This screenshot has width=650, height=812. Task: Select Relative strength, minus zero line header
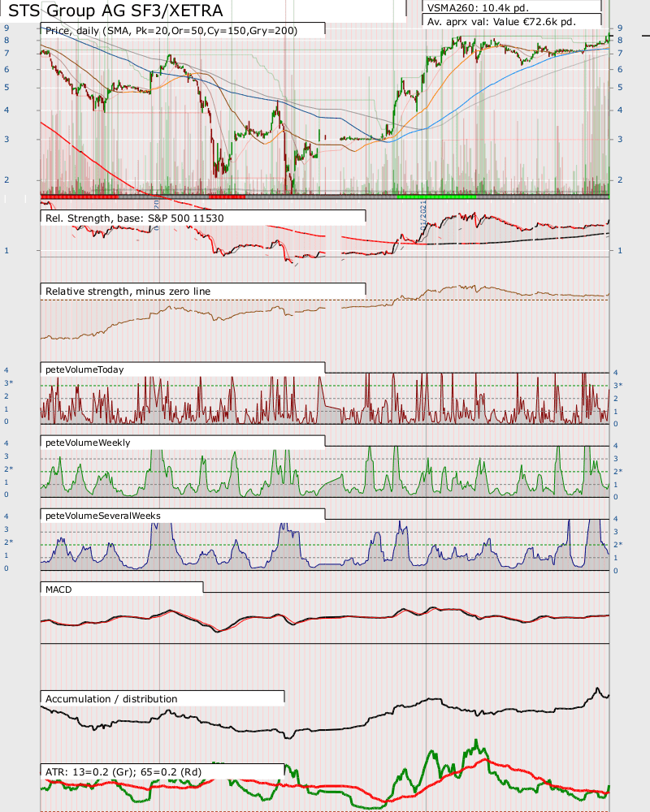pyautogui.click(x=128, y=291)
